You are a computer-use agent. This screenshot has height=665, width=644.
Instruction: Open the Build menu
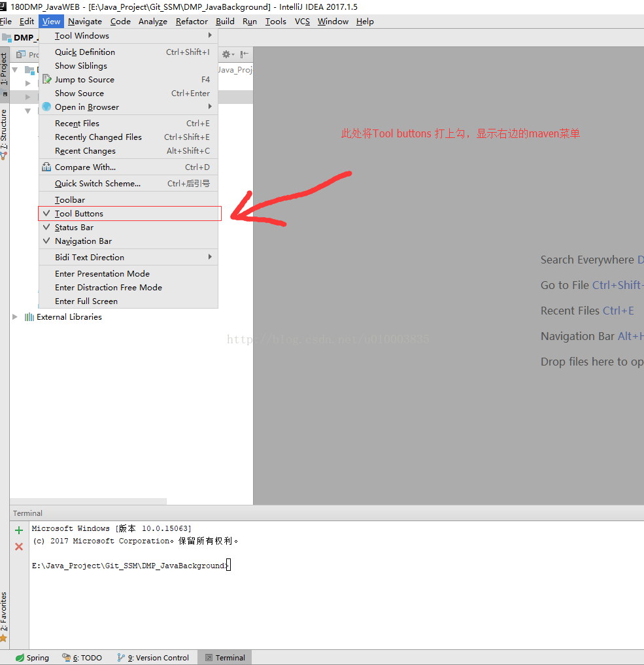pyautogui.click(x=225, y=21)
